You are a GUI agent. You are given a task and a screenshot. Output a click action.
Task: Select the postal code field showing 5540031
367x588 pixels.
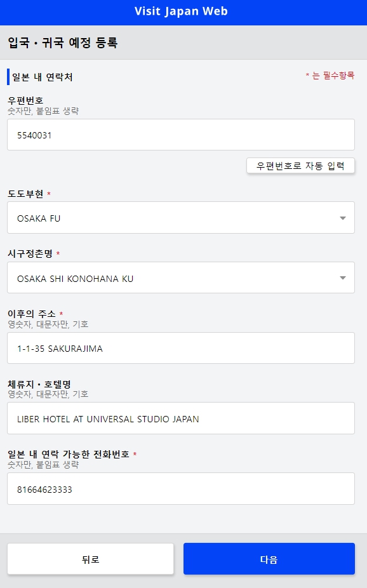181,134
